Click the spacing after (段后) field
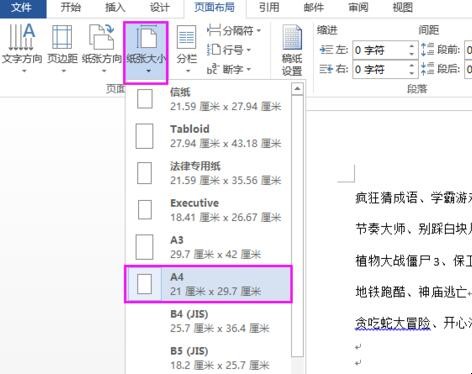The width and height of the screenshot is (472, 374). (x=468, y=69)
